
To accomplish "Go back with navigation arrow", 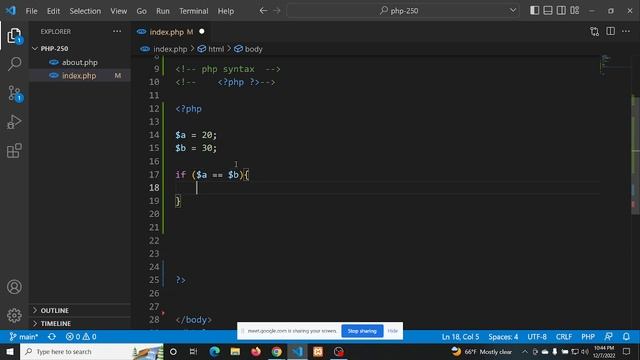I will pyautogui.click(x=264, y=11).
